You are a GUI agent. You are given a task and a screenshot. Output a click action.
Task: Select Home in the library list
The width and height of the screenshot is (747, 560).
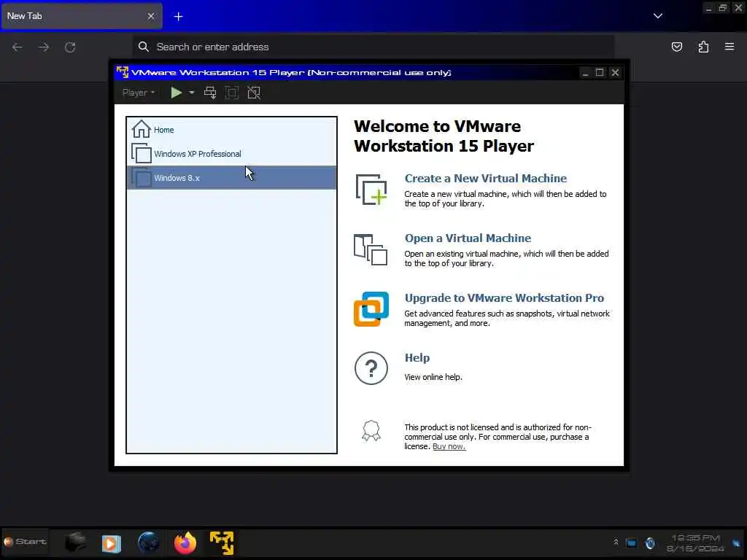231,130
